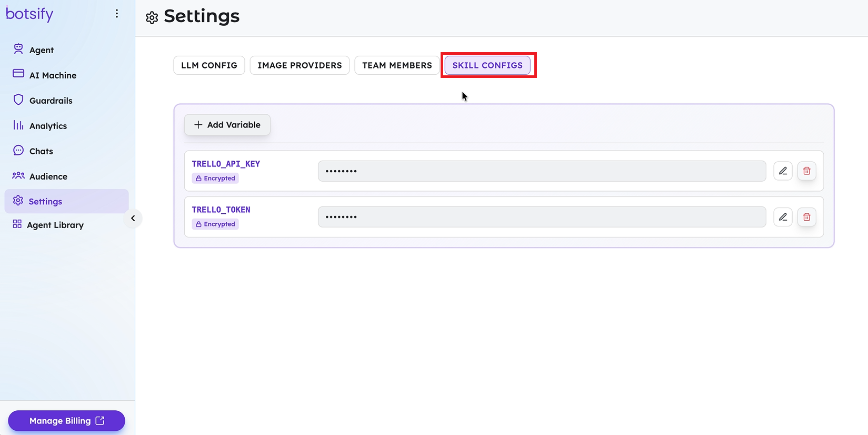Click the TRELLO_API_KEY value field
Screen dimensions: 868x435
pos(542,171)
